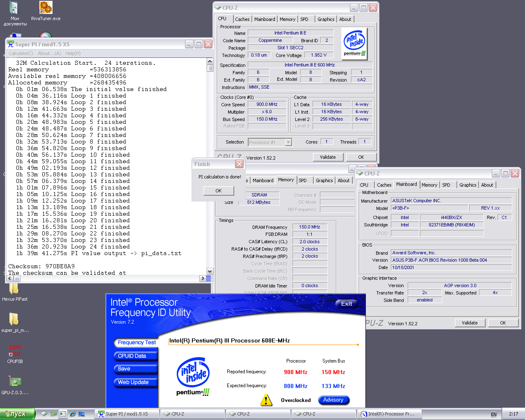Open the Advisory for overclocked status

(333, 400)
